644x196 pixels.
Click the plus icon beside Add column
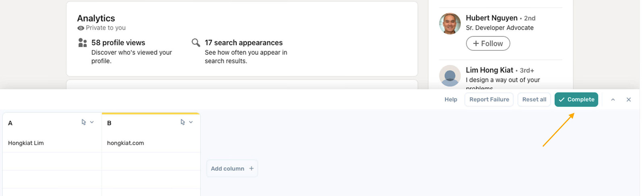tap(252, 169)
